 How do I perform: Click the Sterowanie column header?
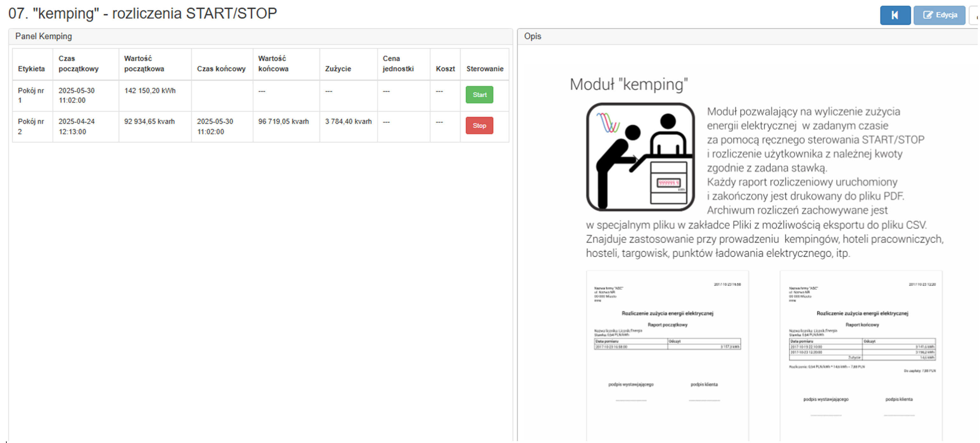485,64
